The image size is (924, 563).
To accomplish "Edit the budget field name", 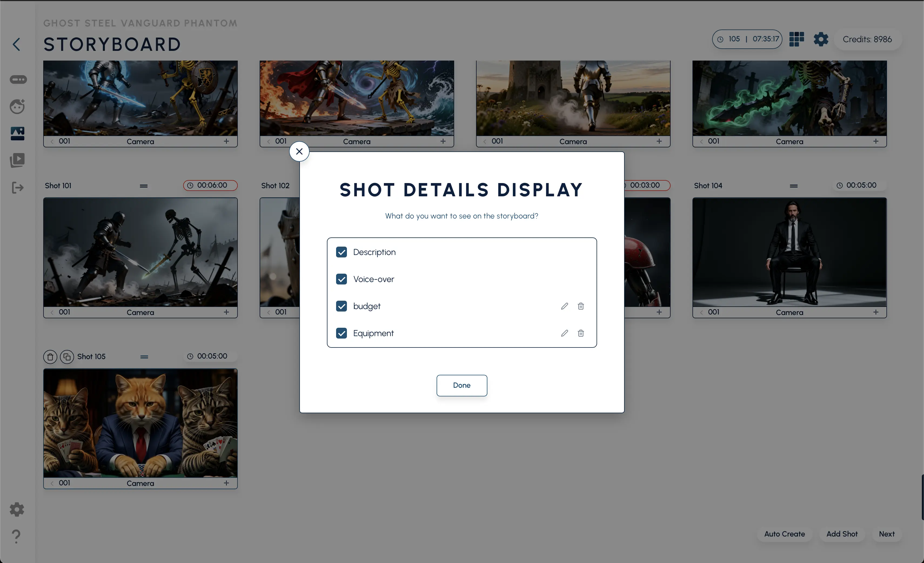I will click(x=564, y=306).
